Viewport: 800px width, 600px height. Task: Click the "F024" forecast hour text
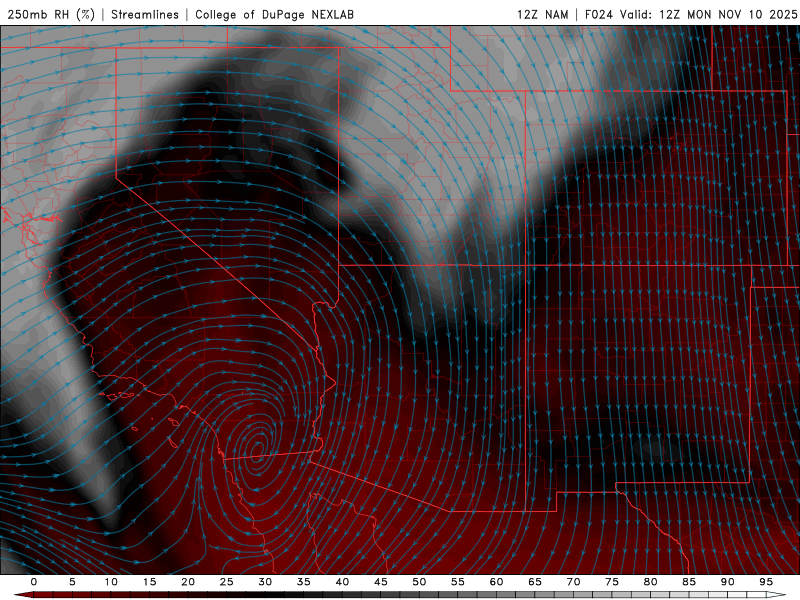pyautogui.click(x=599, y=14)
